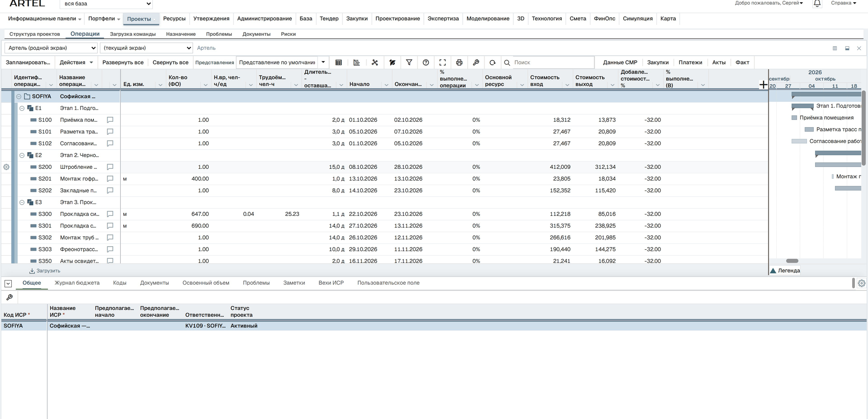Open the wrench settings icon in toolbar
The image size is (868, 419).
coord(476,62)
